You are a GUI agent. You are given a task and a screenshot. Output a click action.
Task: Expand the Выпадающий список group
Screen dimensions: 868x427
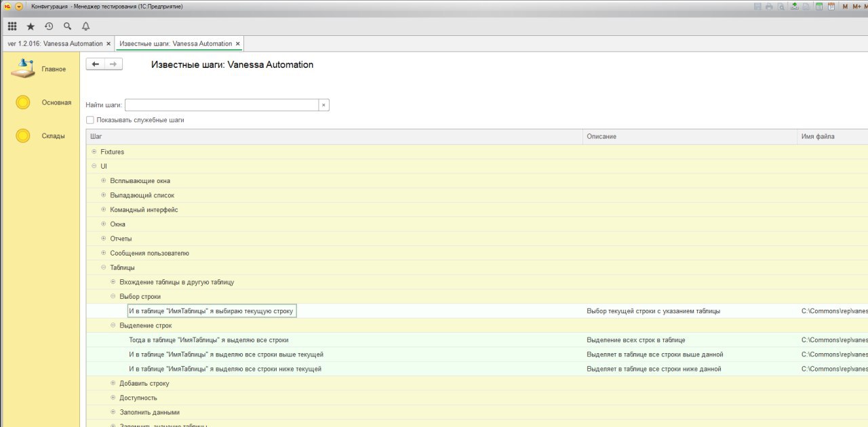click(104, 195)
